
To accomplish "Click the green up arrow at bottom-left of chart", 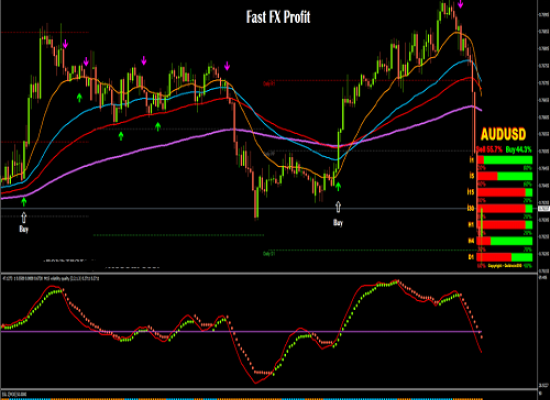I will [x=24, y=202].
